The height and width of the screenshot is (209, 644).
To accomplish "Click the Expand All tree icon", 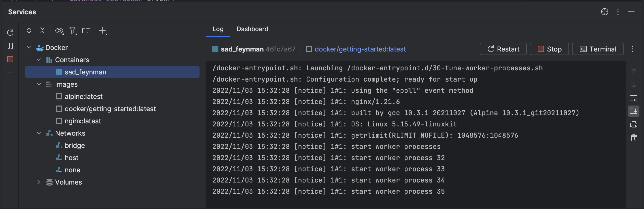I will 29,31.
